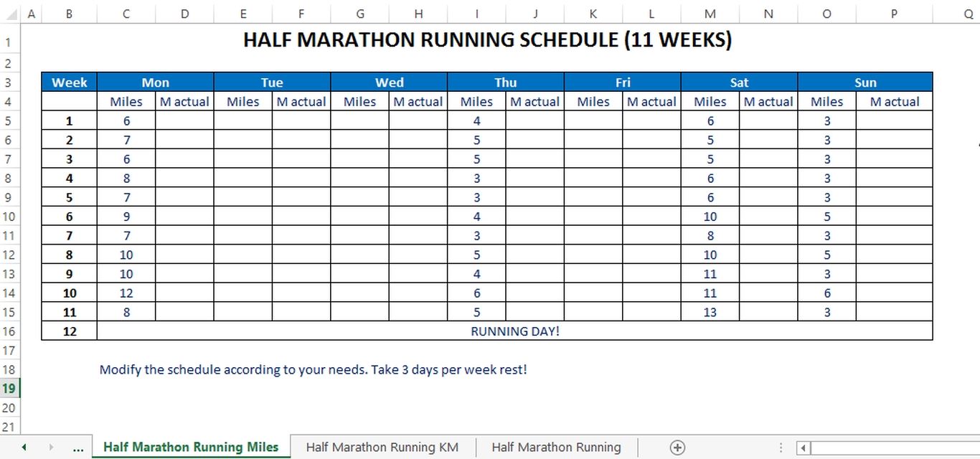Select row 5 by its row header
Viewport: 980px width, 459px height.
[9, 120]
